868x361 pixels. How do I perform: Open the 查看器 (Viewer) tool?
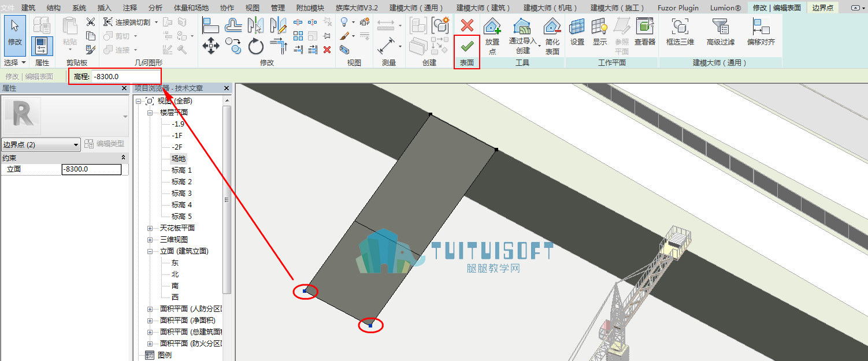pos(645,32)
